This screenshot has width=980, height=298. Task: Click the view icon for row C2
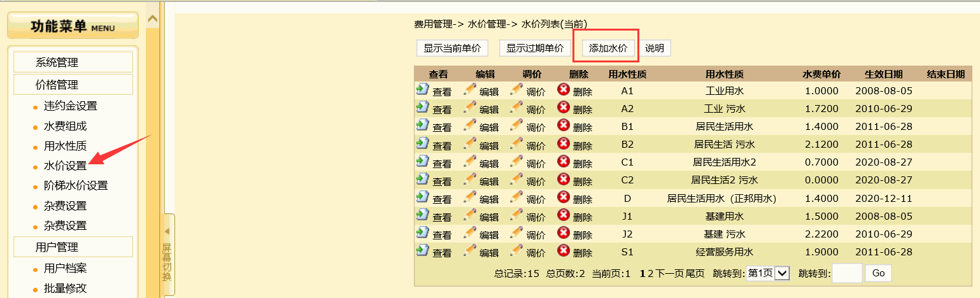pos(422,179)
